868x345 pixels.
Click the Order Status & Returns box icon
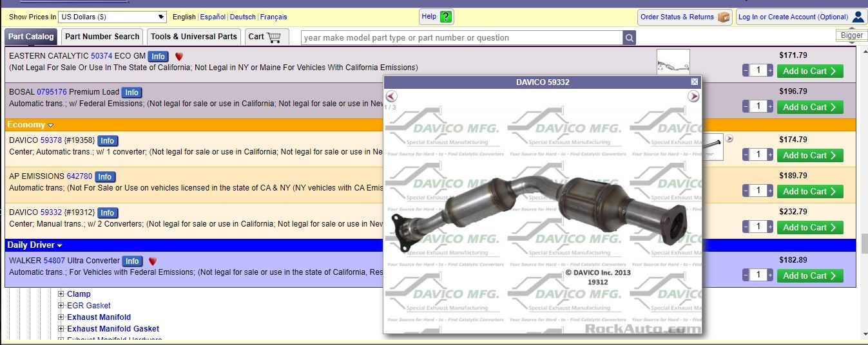724,17
